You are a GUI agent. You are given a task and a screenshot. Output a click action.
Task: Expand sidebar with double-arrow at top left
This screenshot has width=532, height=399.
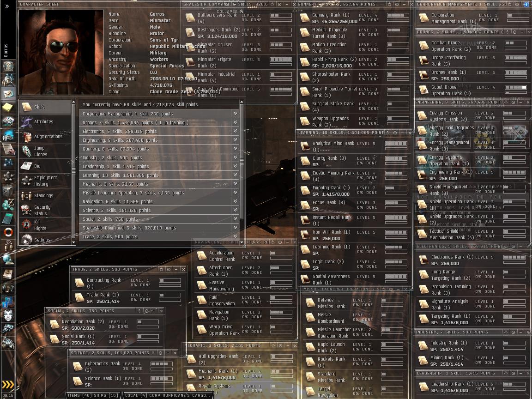tap(7, 6)
